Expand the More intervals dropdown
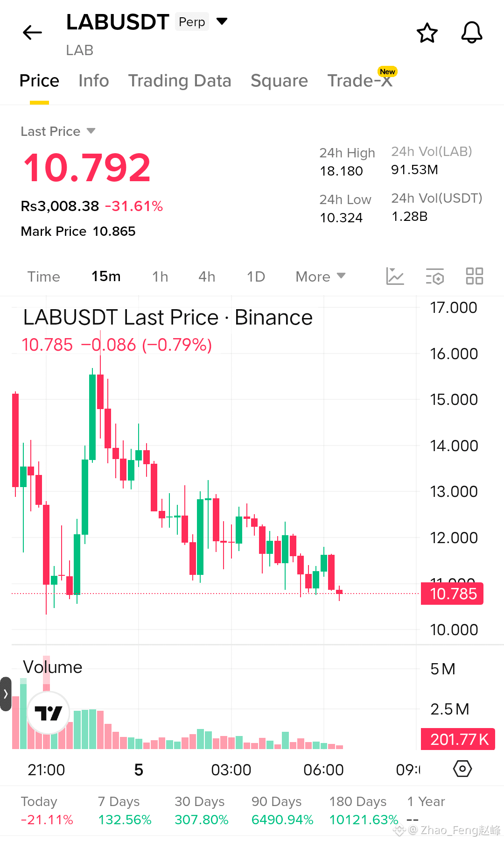The image size is (504, 842). click(x=321, y=276)
